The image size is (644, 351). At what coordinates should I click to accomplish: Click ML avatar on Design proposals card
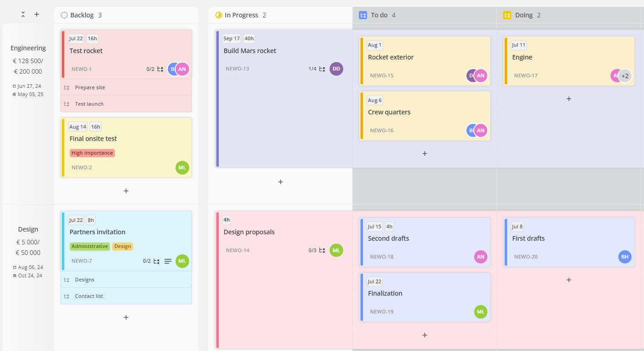[336, 250]
